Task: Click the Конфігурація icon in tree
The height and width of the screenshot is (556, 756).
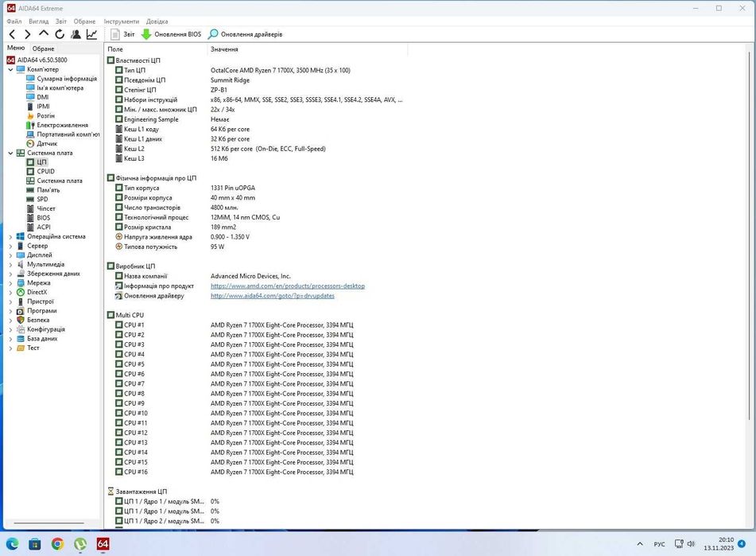Action: click(x=20, y=329)
